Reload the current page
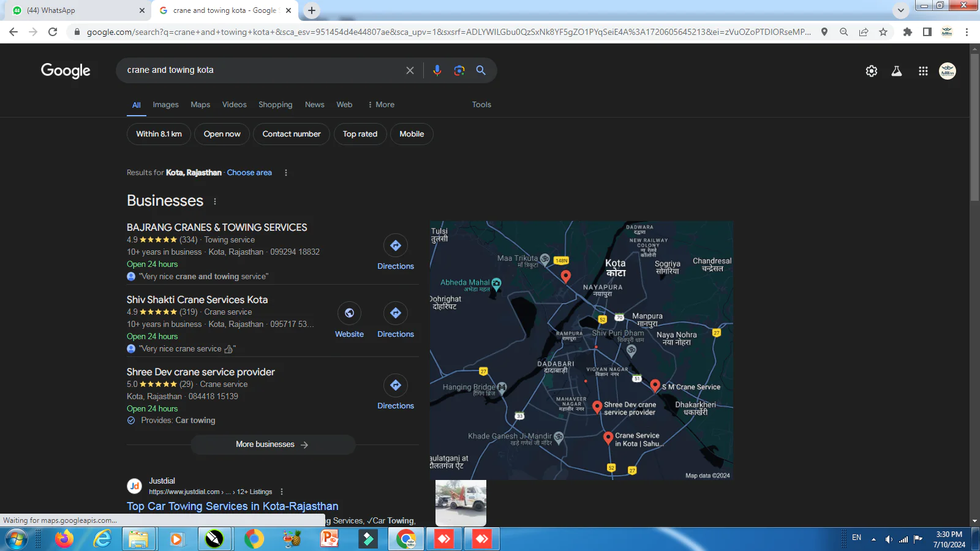The height and width of the screenshot is (551, 980). coord(53,32)
